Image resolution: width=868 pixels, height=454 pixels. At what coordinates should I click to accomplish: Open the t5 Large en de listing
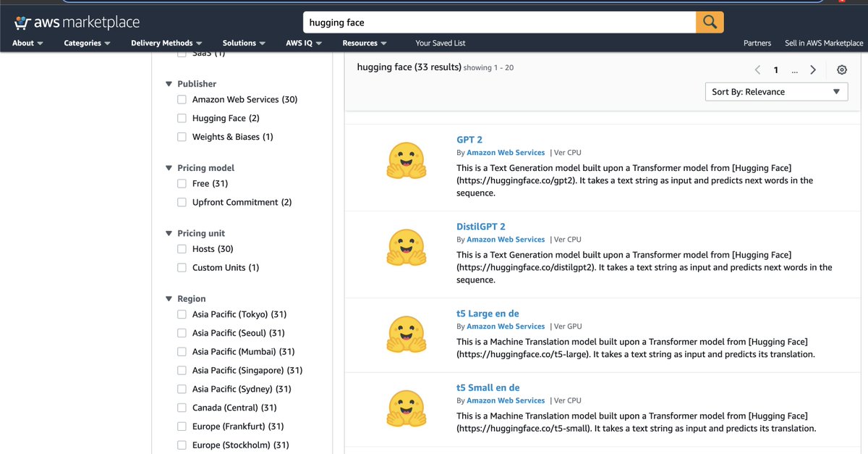(x=488, y=314)
